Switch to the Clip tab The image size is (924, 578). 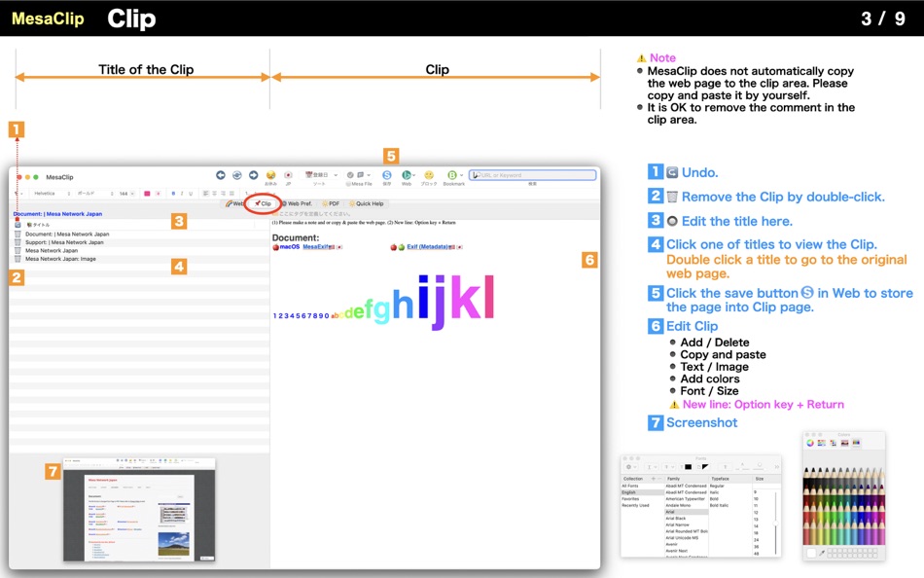click(263, 203)
